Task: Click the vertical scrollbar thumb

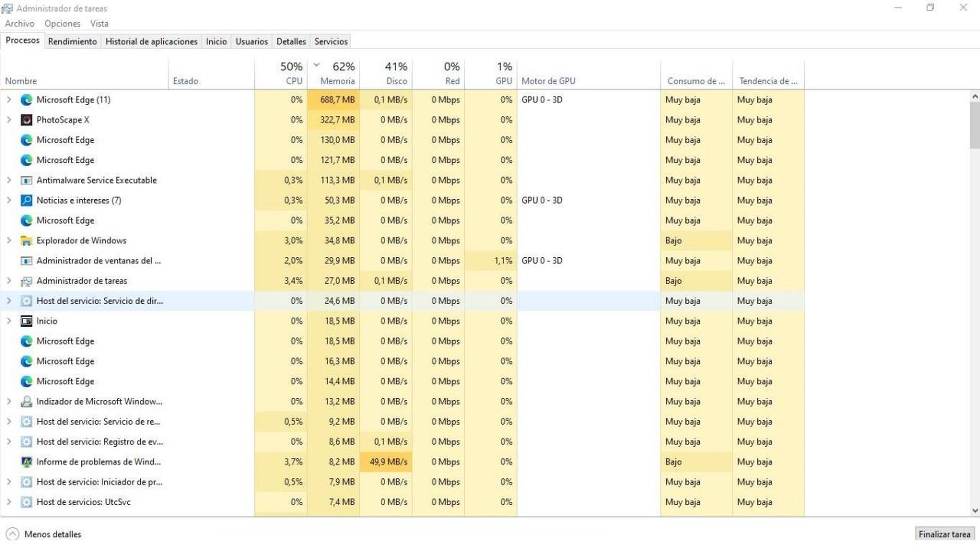Action: coord(975,126)
